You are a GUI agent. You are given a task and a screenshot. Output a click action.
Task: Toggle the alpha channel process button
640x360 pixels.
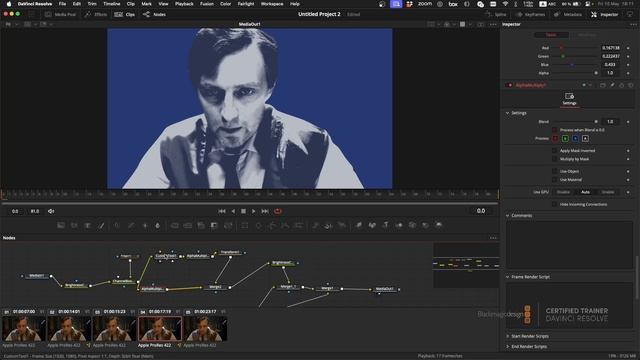pyautogui.click(x=585, y=138)
